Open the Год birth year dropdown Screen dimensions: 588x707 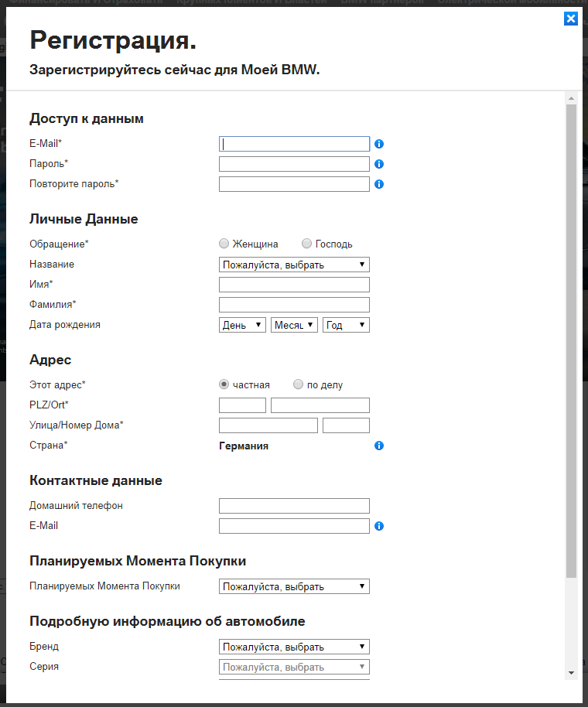[346, 325]
